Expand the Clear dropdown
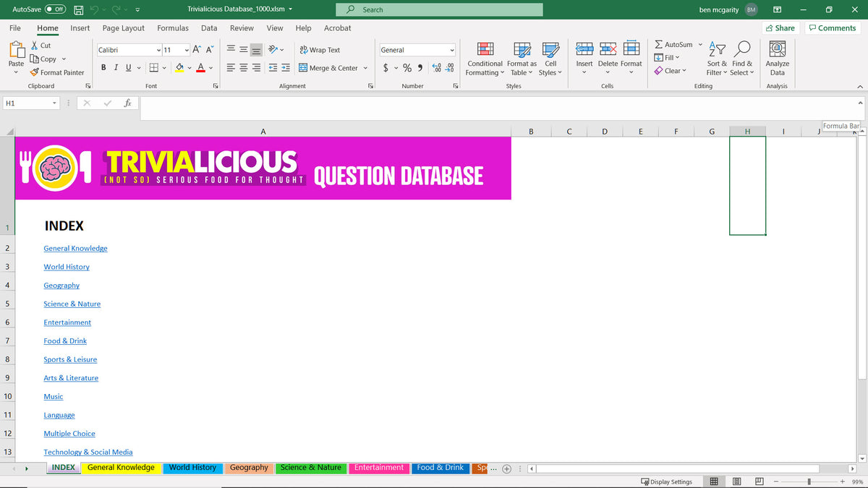Viewport: 868px width, 488px height. click(x=684, y=71)
